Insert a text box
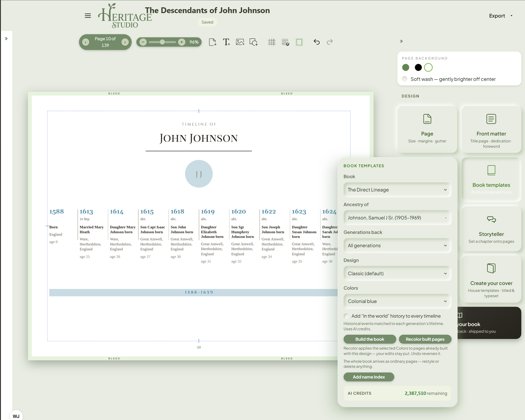This screenshot has height=420, width=525. 226,42
